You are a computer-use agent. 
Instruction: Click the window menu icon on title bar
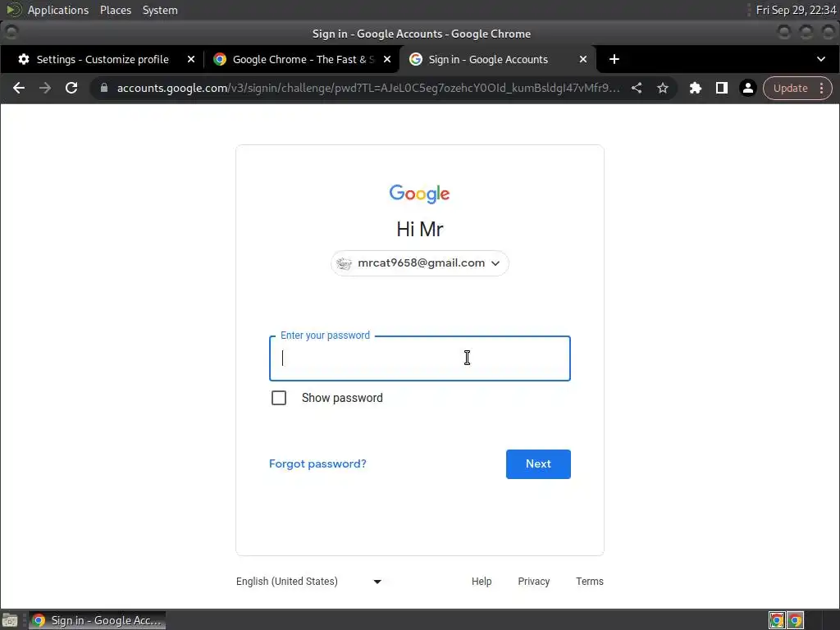coord(11,32)
